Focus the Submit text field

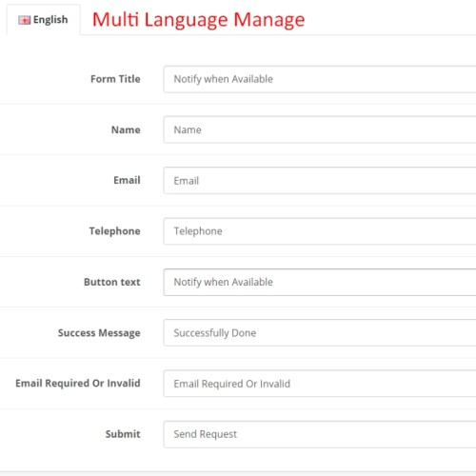click(x=320, y=434)
